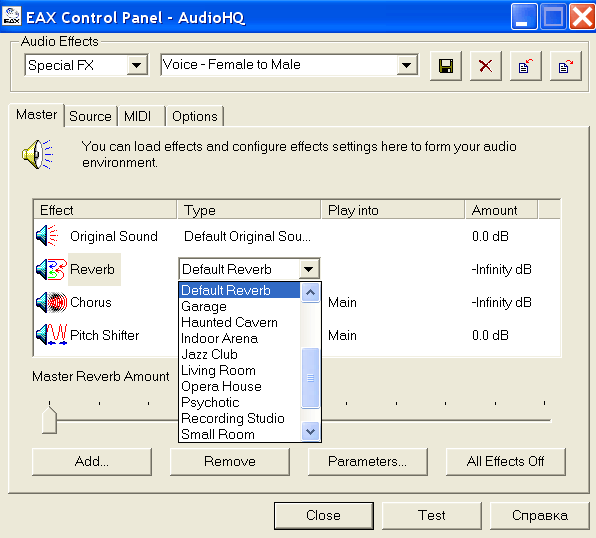This screenshot has width=596, height=538.
Task: Click the Original Sound speaker icon
Action: click(47, 236)
